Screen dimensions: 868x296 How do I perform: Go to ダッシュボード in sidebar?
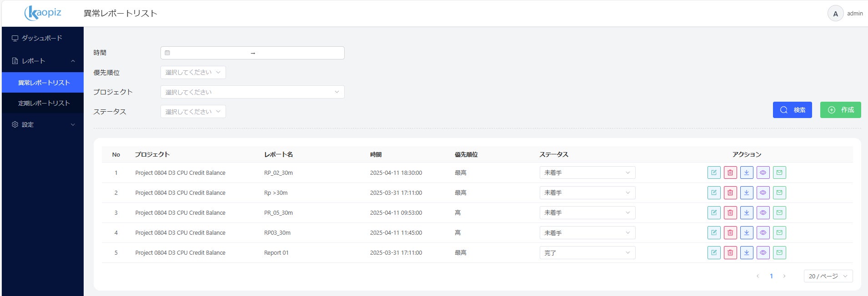coord(43,38)
